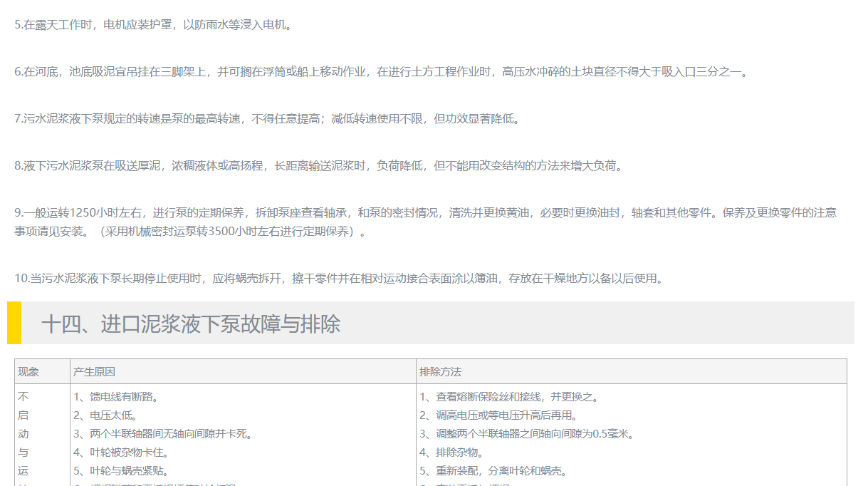This screenshot has width=868, height=486.
Task: Click the 现象 table column header
Action: 28,372
